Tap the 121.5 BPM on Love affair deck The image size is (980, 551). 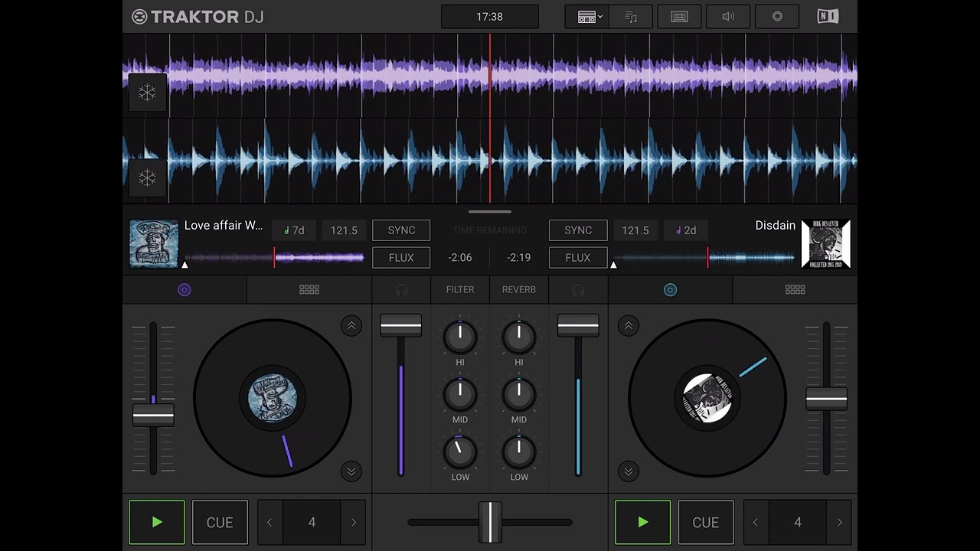point(344,230)
